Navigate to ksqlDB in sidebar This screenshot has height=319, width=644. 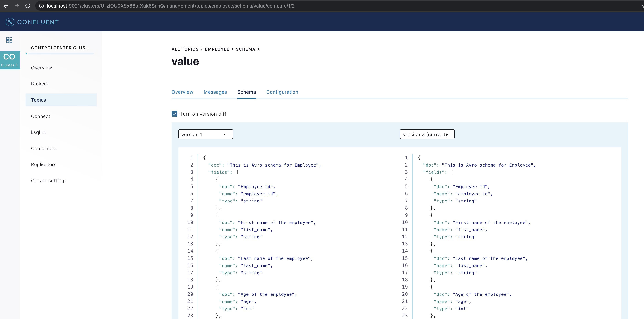(39, 132)
